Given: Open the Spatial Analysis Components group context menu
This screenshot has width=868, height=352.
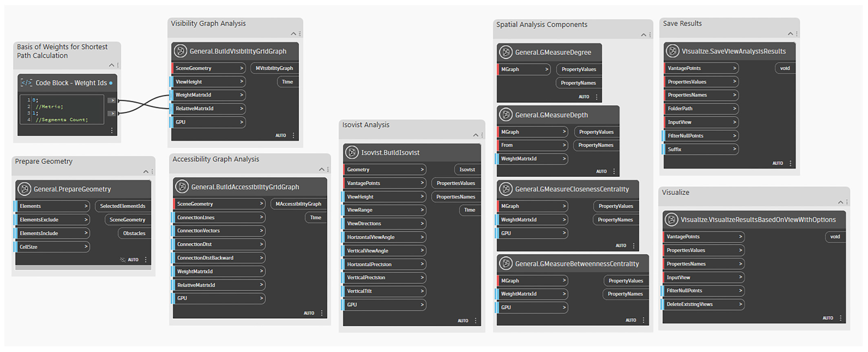Looking at the screenshot, I should tap(650, 35).
